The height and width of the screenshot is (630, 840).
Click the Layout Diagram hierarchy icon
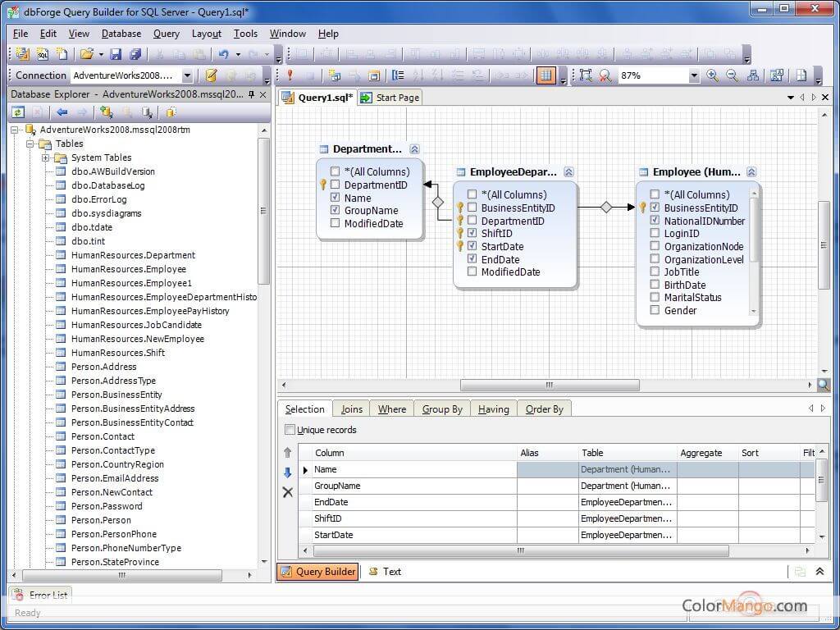coord(753,75)
